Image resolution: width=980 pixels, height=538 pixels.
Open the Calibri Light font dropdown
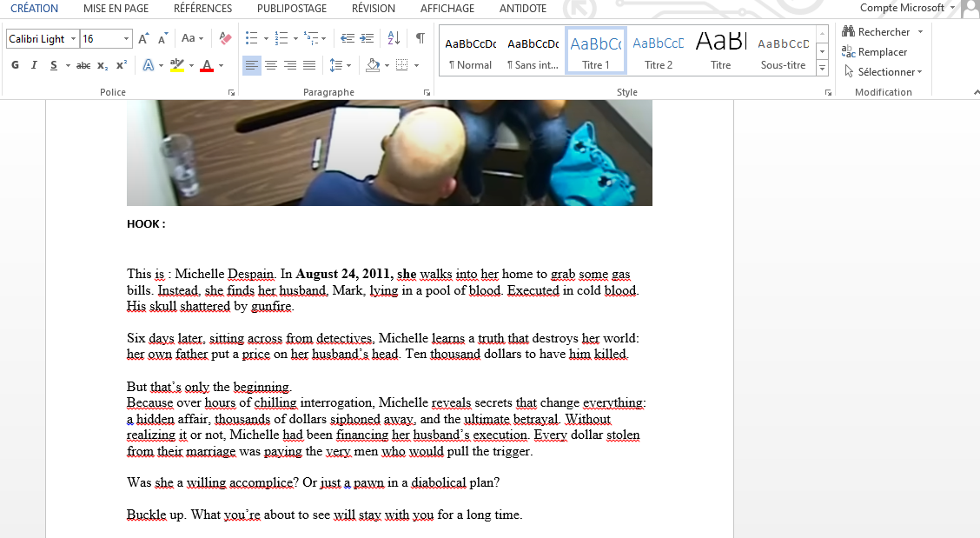pos(73,38)
